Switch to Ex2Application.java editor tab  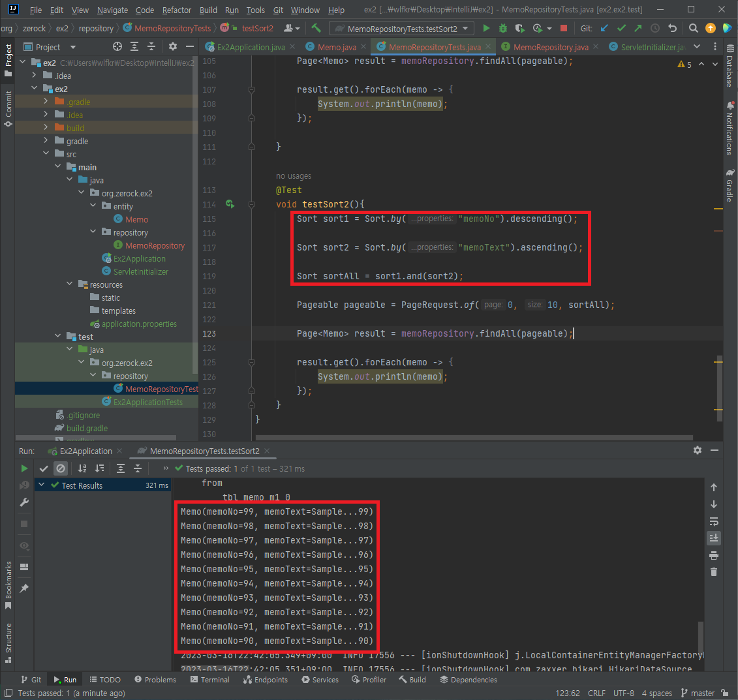click(251, 47)
